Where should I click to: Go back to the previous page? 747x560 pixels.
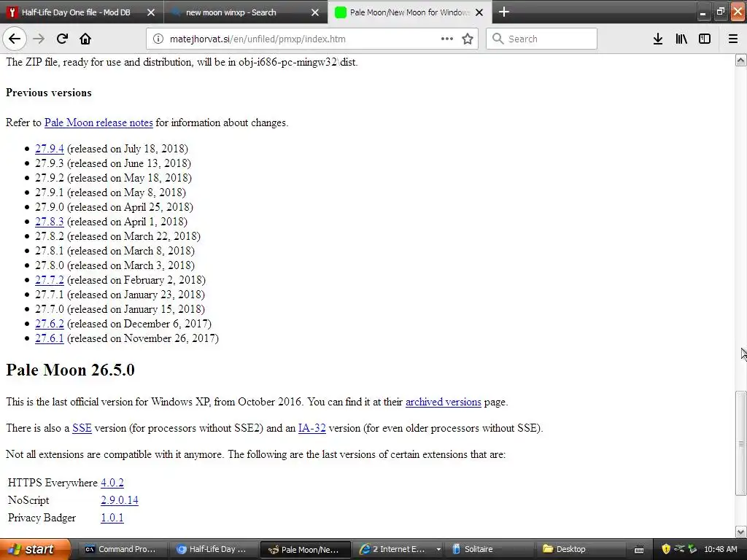(x=15, y=39)
